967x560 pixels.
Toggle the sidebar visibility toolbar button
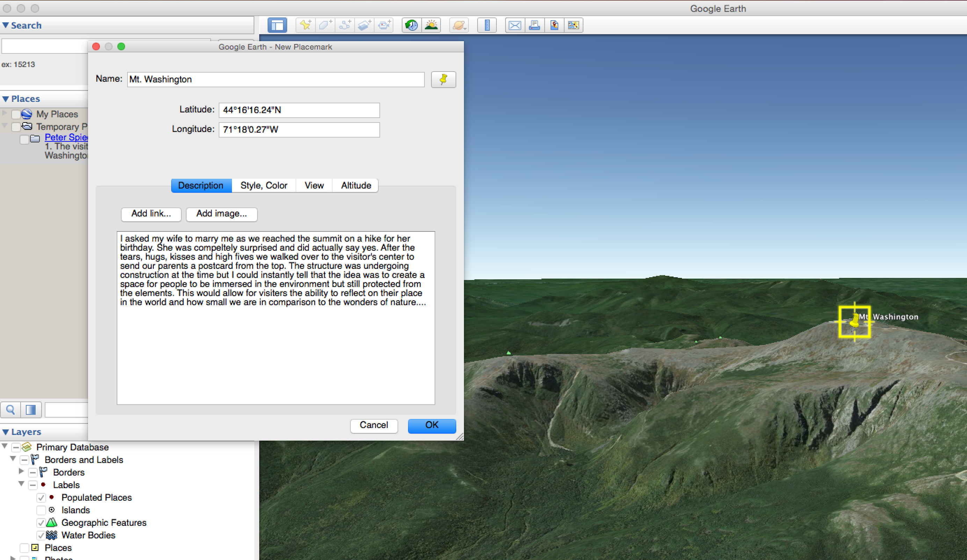pyautogui.click(x=277, y=25)
